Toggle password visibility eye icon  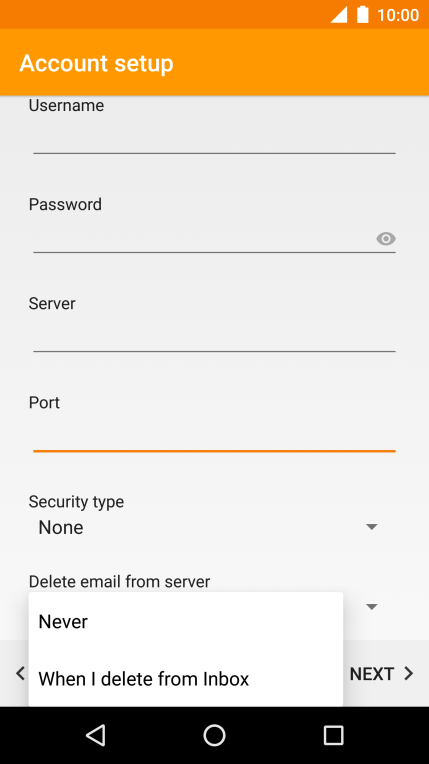(386, 239)
